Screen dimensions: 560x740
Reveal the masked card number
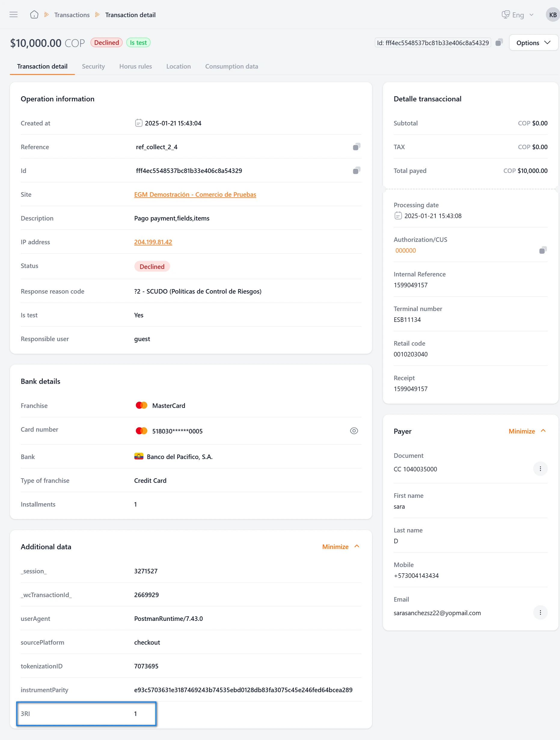(354, 431)
